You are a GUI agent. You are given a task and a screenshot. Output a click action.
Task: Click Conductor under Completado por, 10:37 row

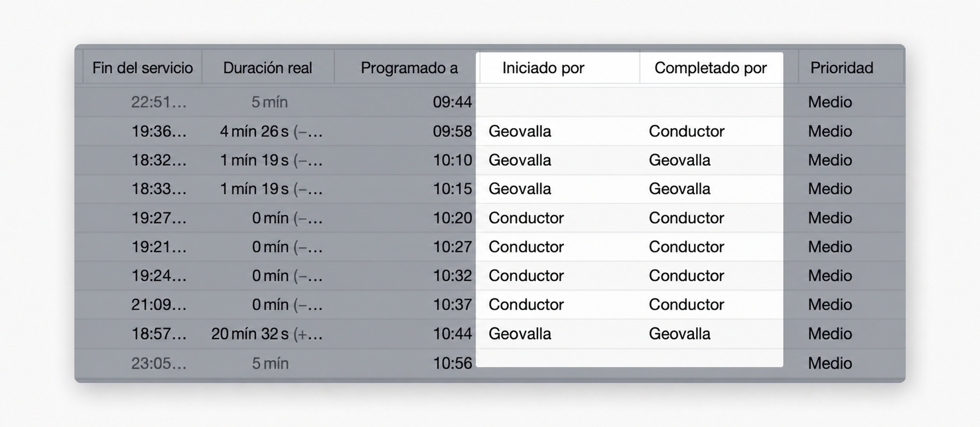pos(687,304)
